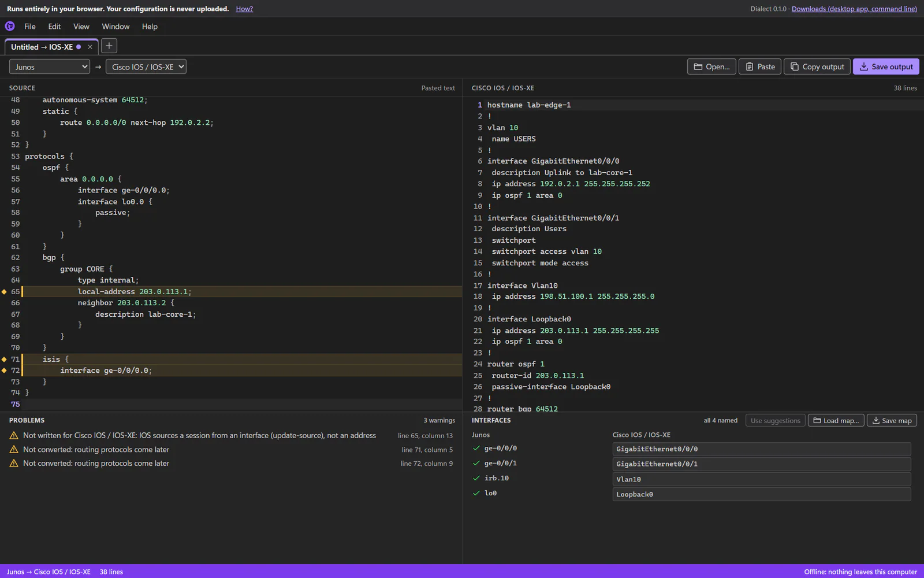Screen dimensions: 924x578
Task: Edit the GigabitEthernet0/0/1 mapping field
Action: click(762, 464)
